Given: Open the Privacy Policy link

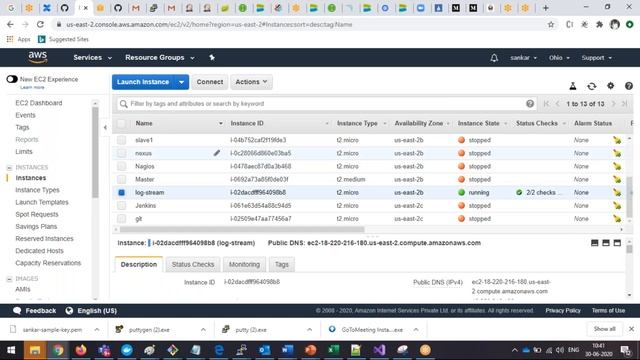Looking at the screenshot, I should click(x=563, y=311).
